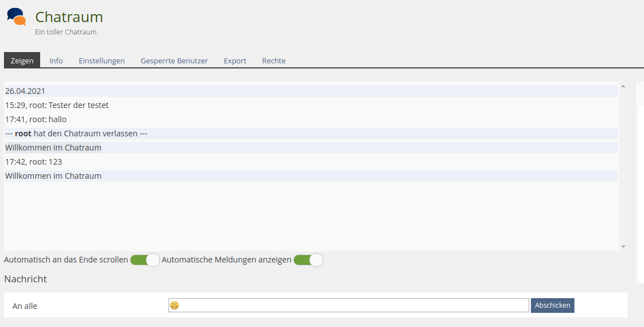
Task: Toggle off automatic messages display
Action: click(x=308, y=260)
